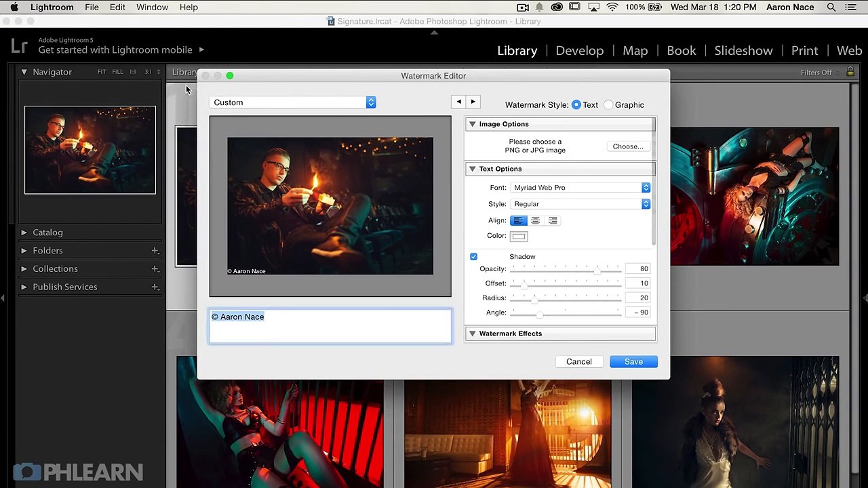The image size is (868, 488).
Task: Add a new folder with plus icon
Action: 155,251
